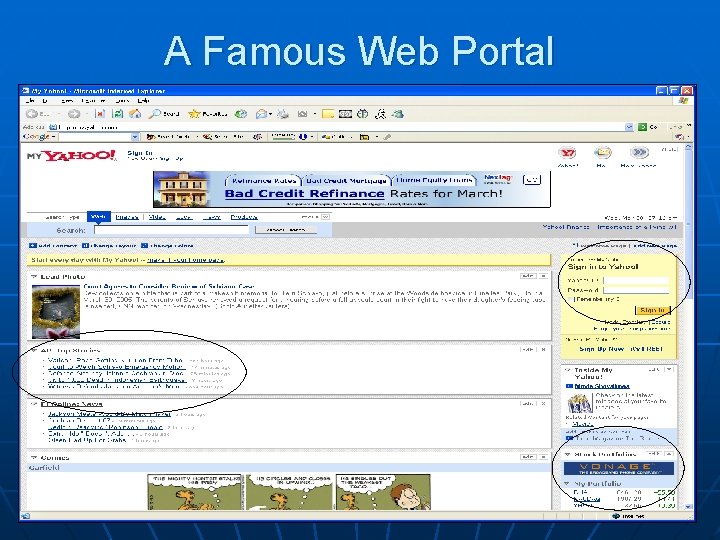Collapse the Comics module triangle

(x=34, y=457)
